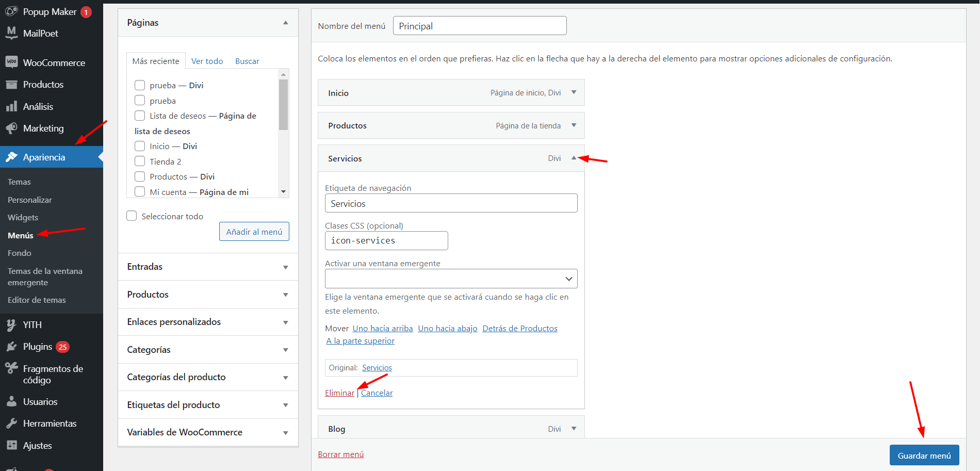Open Fondo submenu item
Screen dimensions: 980x471
point(20,253)
